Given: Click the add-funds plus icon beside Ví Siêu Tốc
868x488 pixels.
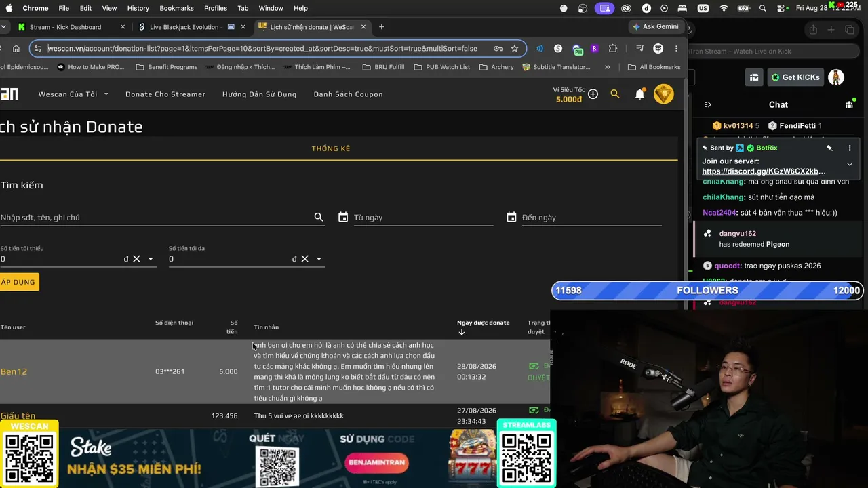Looking at the screenshot, I should (593, 94).
